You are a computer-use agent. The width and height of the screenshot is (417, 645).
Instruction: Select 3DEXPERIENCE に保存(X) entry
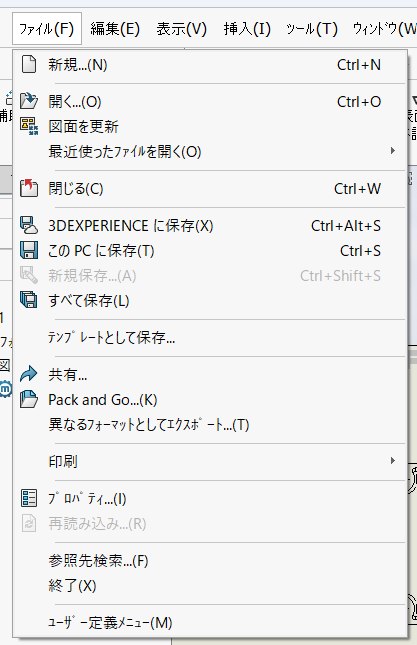(210, 226)
